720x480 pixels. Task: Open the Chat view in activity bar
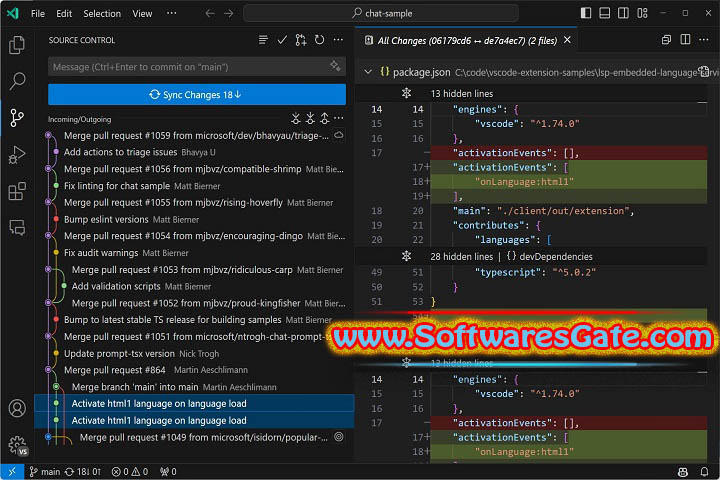tap(17, 227)
